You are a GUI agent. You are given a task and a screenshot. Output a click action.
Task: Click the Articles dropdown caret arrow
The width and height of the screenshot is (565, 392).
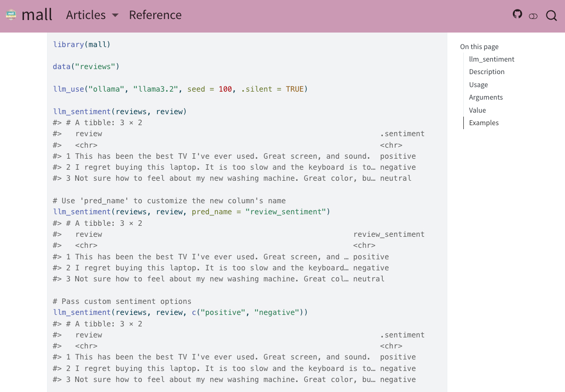click(115, 16)
